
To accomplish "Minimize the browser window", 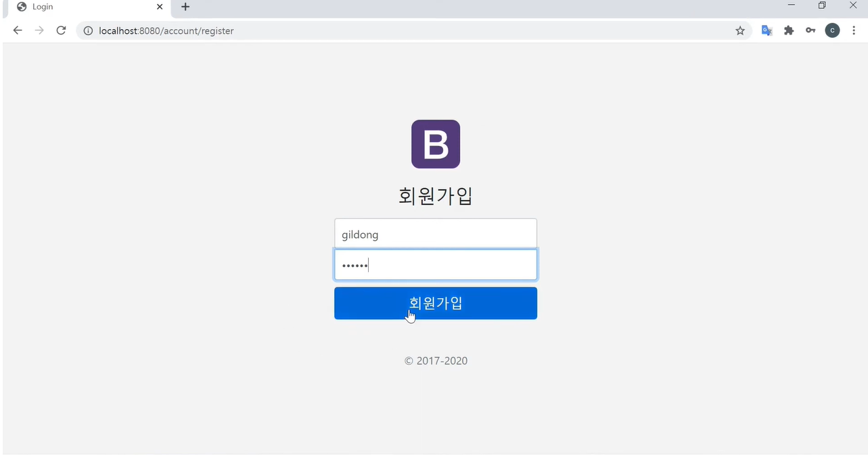I will 791,5.
